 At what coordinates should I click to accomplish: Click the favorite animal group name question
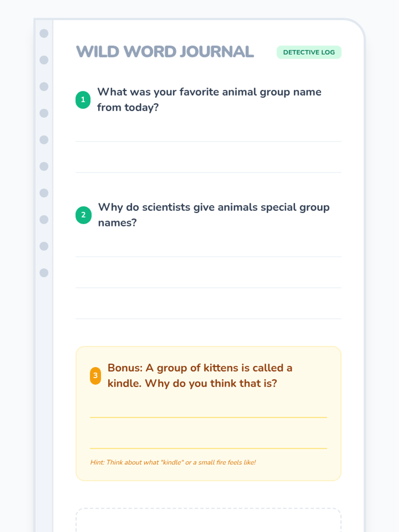(209, 99)
